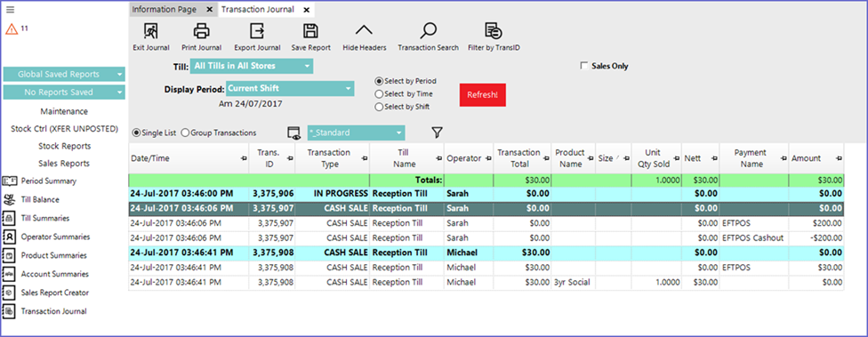Open Account Summaries report icon
The image size is (868, 337).
click(9, 274)
